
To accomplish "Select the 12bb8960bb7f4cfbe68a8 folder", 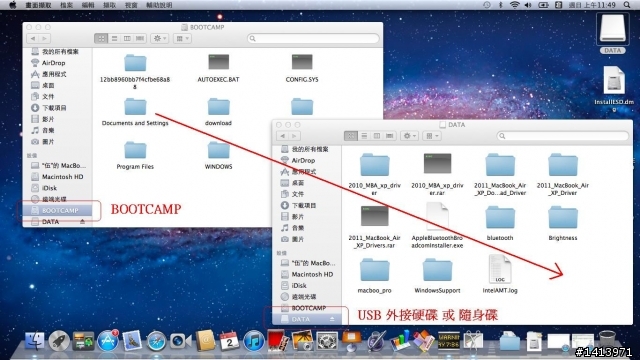I will coord(135,71).
